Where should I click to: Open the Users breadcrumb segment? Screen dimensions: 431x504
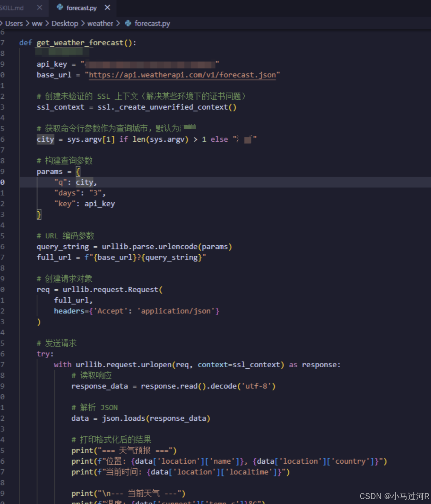(x=14, y=23)
